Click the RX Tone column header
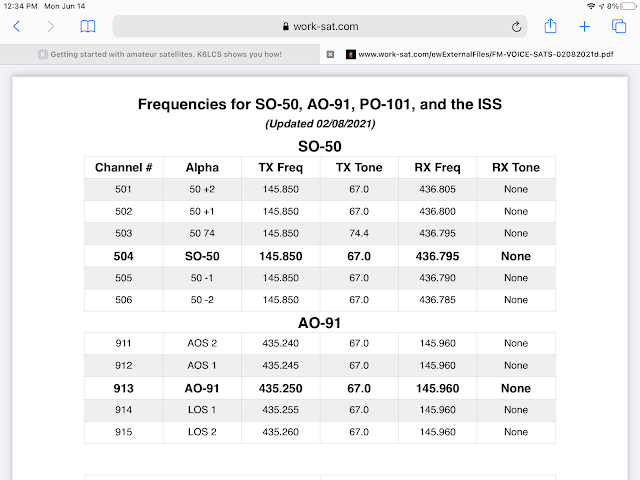The height and width of the screenshot is (480, 640). pyautogui.click(x=516, y=167)
